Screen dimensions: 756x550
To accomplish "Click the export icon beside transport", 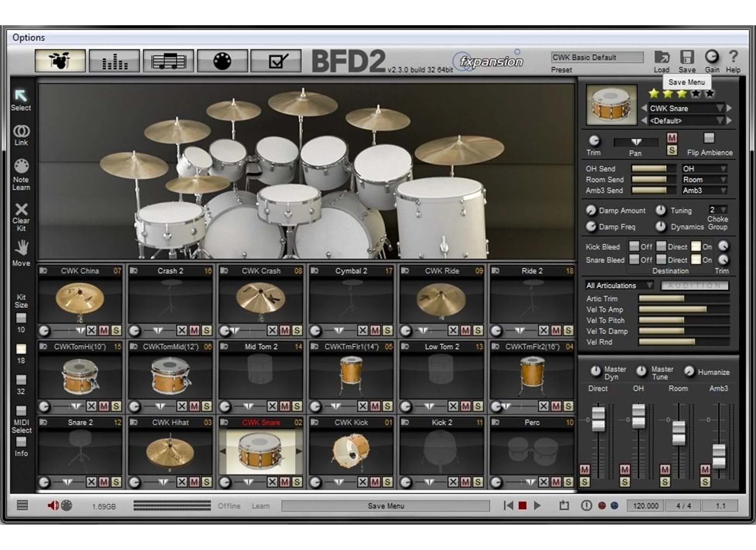I will click(x=564, y=505).
